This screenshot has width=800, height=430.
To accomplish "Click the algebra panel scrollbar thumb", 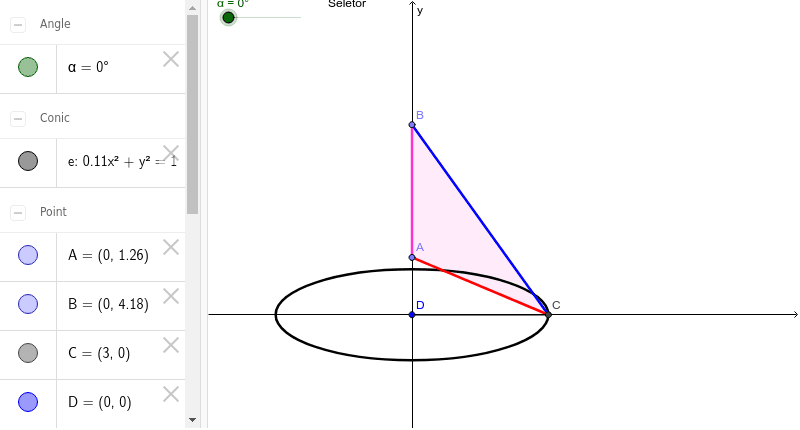I will click(192, 115).
